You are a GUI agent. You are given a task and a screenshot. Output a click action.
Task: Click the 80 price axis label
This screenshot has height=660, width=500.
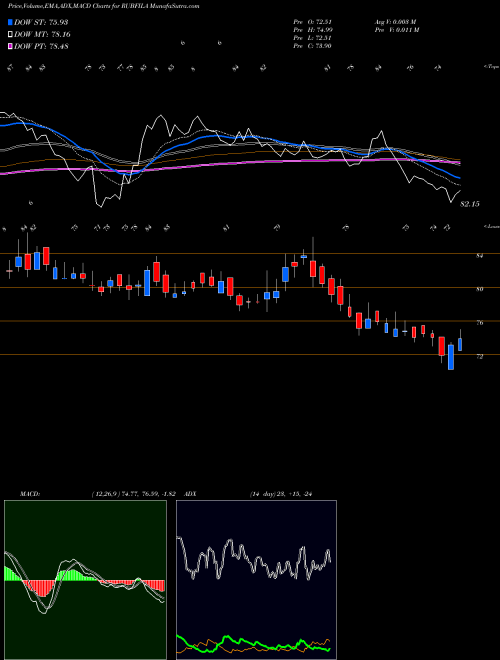pos(479,289)
